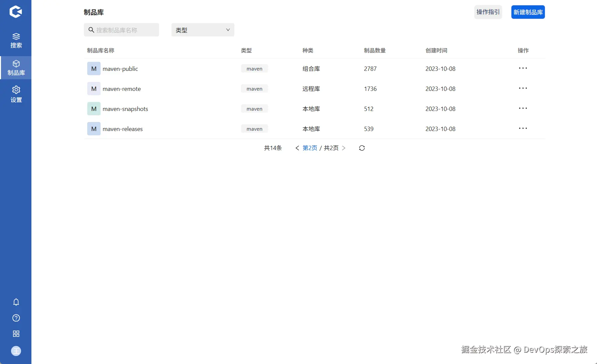Click the maven tag in maven-public row
597x364 pixels.
254,69
